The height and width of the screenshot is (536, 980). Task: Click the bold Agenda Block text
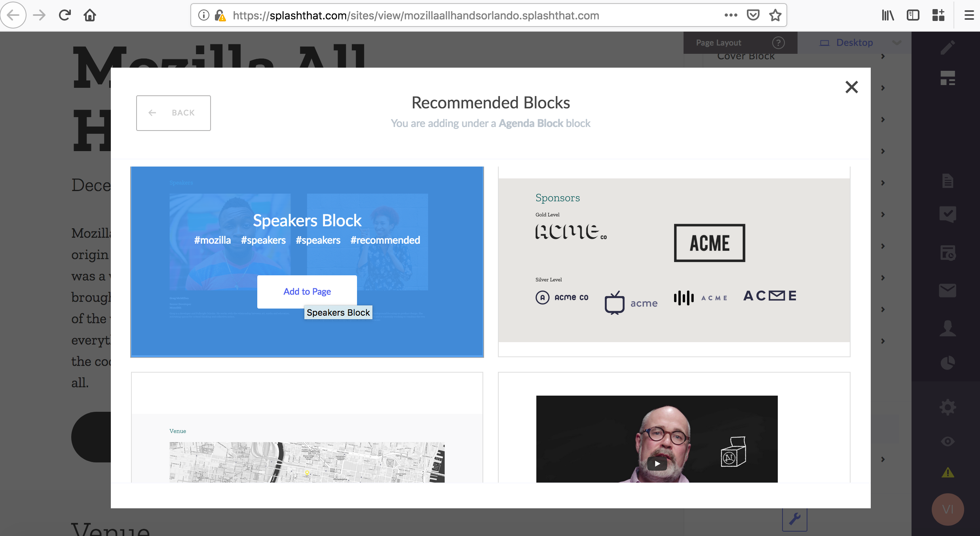point(531,123)
